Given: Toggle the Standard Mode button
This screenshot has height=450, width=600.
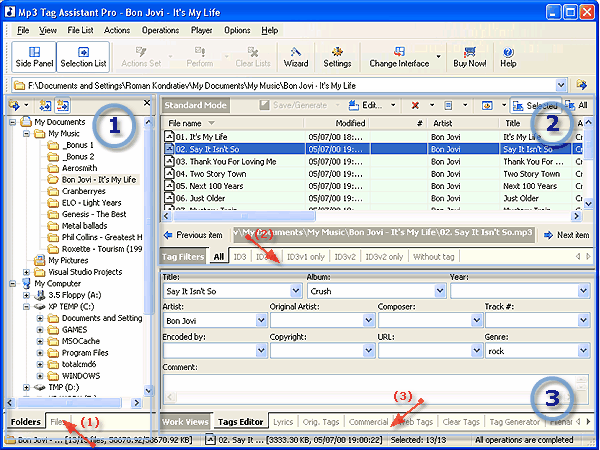Looking at the screenshot, I should tap(196, 105).
